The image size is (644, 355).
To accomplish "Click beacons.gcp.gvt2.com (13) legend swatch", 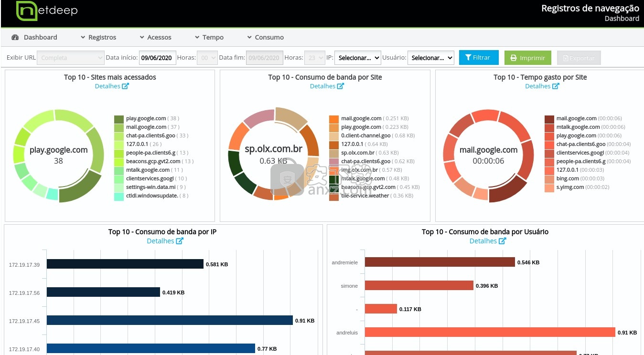I will (x=119, y=162).
